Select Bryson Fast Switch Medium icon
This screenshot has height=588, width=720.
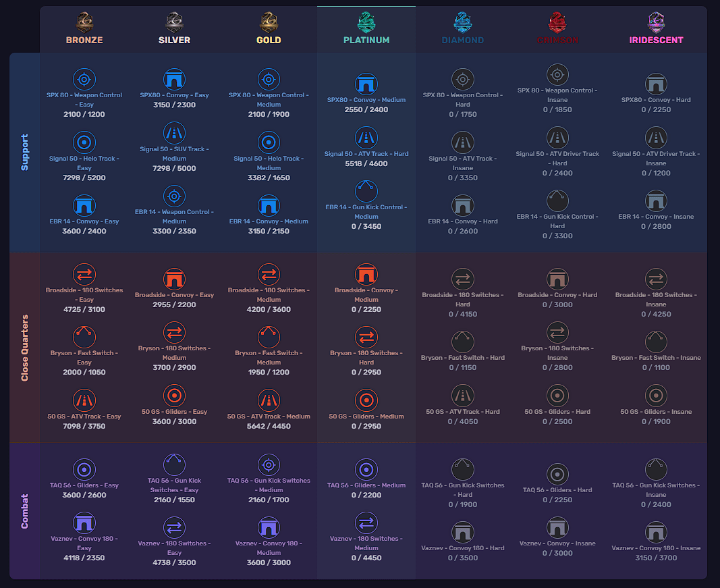269,337
